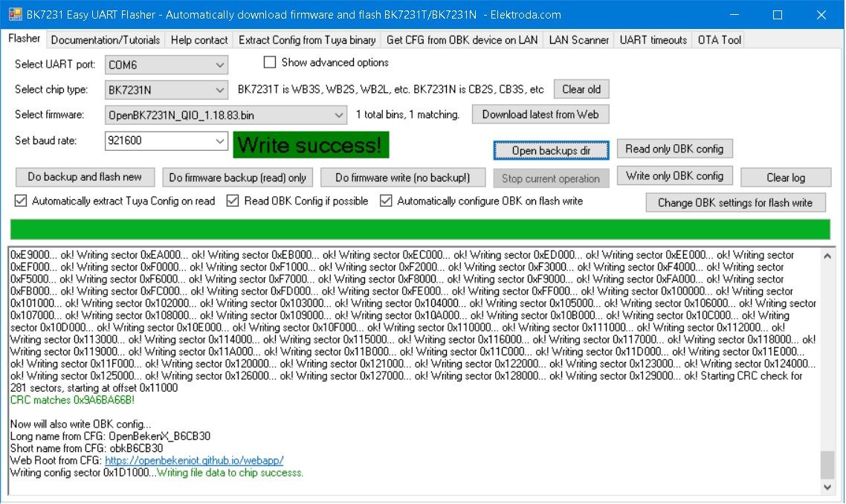Toggle Automatically extract Tuya Config on read
The image size is (846, 504).
point(21,201)
